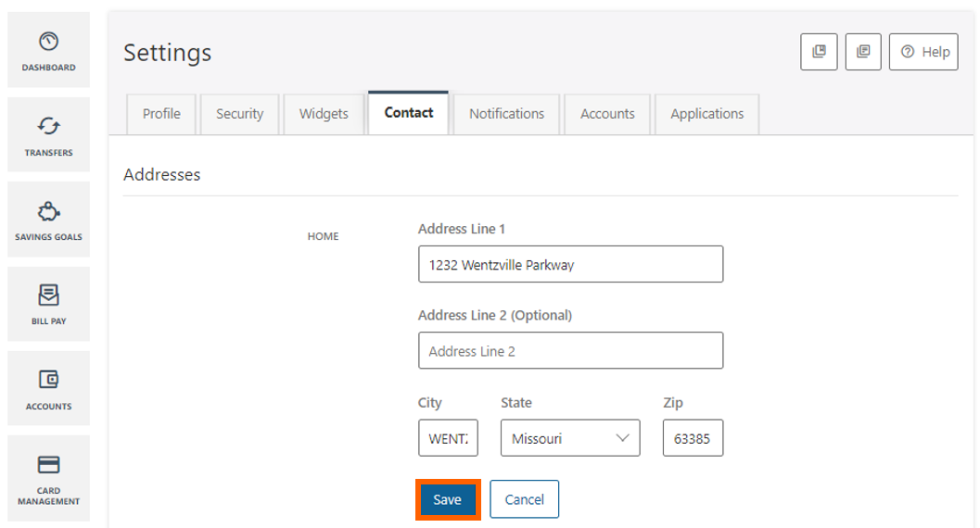Cancel the address edit
Viewport: 980px width, 528px height.
click(x=525, y=499)
